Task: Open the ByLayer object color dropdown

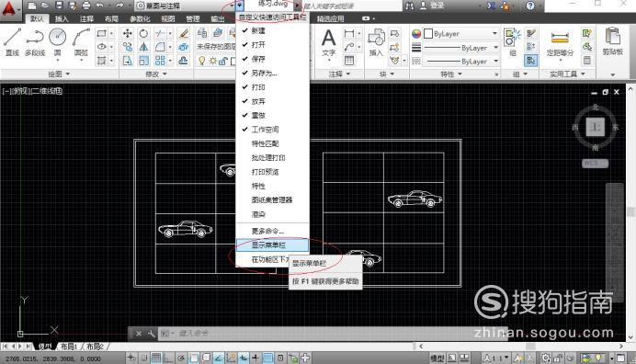Action: pos(461,34)
